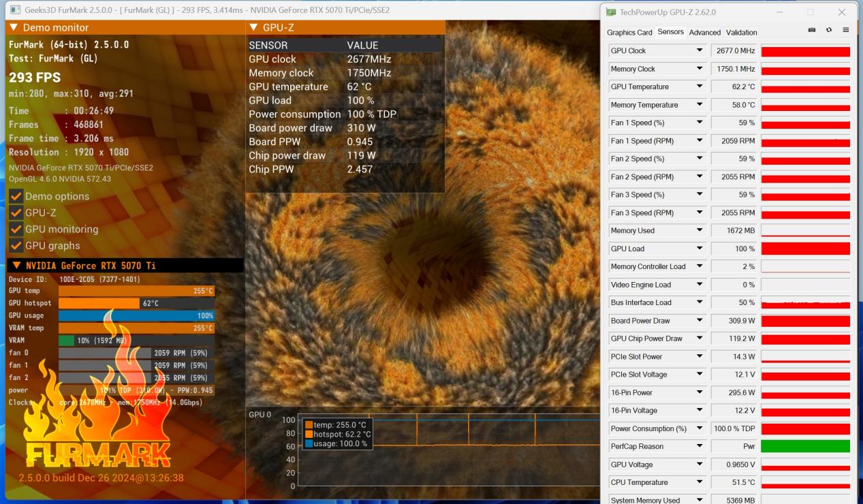Viewport: 863px width, 504px height.
Task: Disable the GPU graphs checkbox
Action: coord(16,246)
